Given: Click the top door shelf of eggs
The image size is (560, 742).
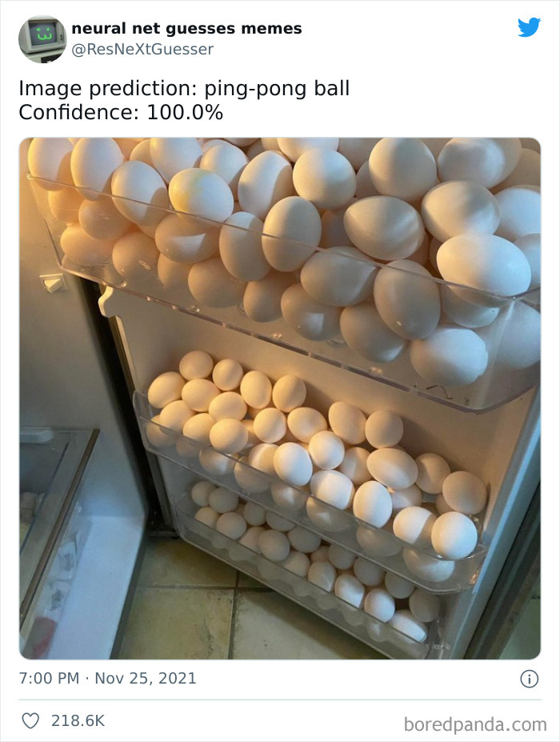Looking at the screenshot, I should pyautogui.click(x=294, y=265).
